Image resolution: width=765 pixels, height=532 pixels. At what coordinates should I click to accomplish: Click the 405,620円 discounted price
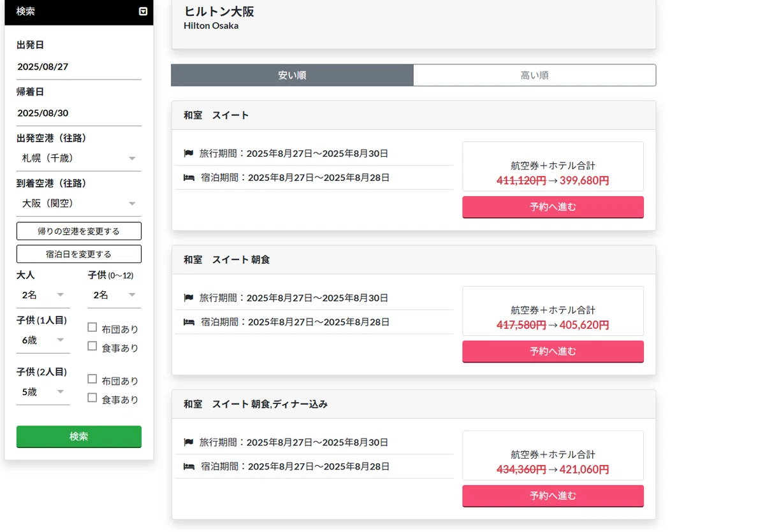pyautogui.click(x=585, y=325)
